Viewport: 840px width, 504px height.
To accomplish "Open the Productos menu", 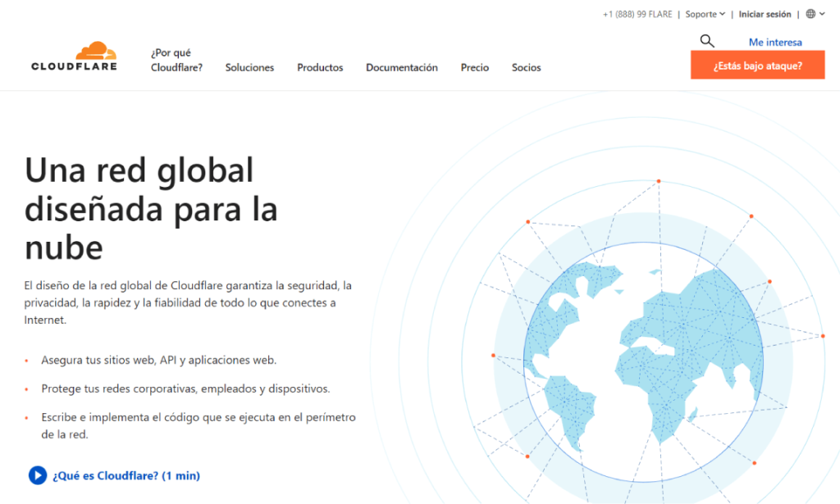I will [320, 67].
